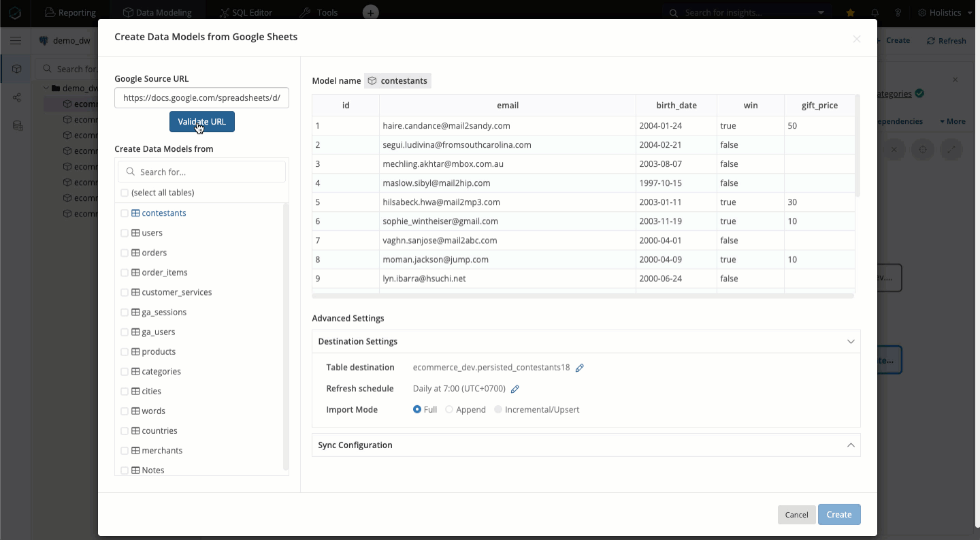Open the hamburger menu icon

(x=15, y=41)
